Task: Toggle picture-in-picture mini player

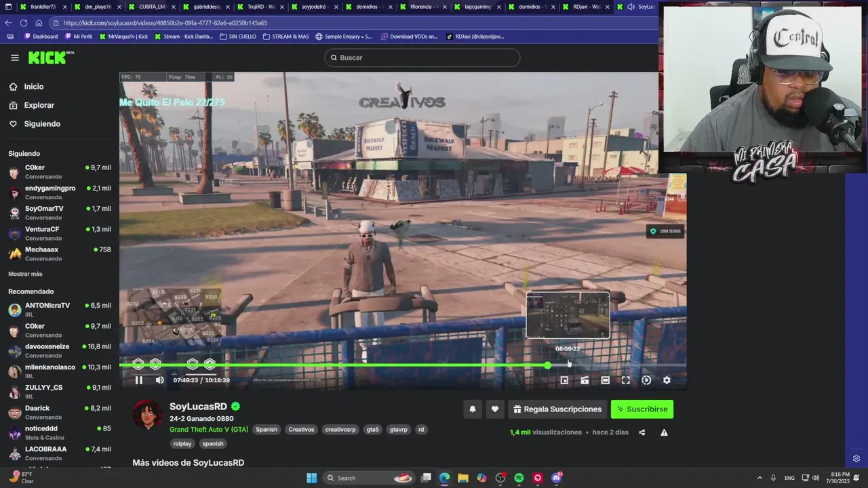Action: (x=564, y=380)
